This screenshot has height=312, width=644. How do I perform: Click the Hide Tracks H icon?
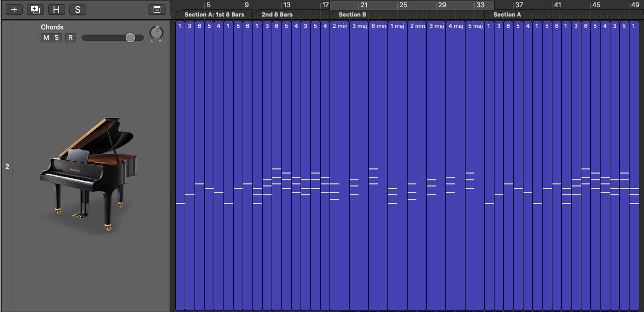coord(56,9)
